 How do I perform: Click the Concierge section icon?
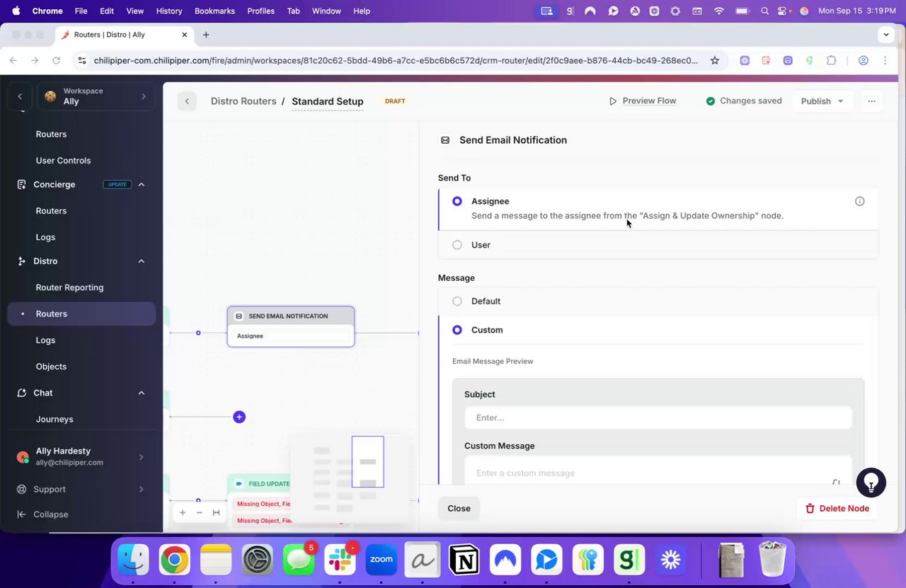tap(21, 184)
